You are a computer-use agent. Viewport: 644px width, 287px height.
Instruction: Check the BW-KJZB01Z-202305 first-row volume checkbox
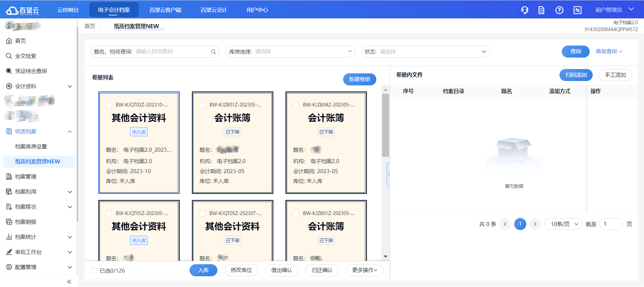pos(203,105)
